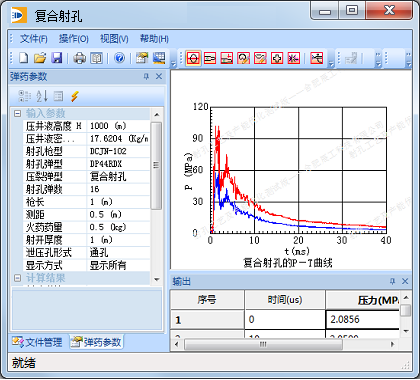Click the lightning bolt events icon

pos(75,96)
